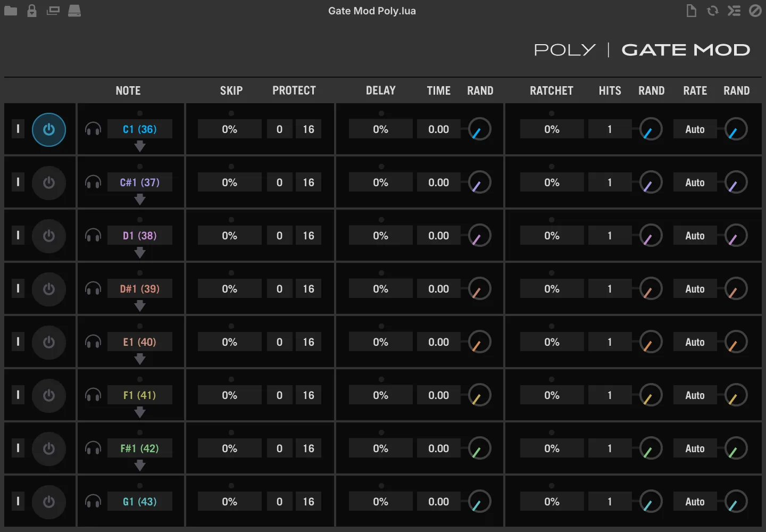Click the headphones icon next to D1 (38)
Screen dimensions: 766x532
pos(93,236)
